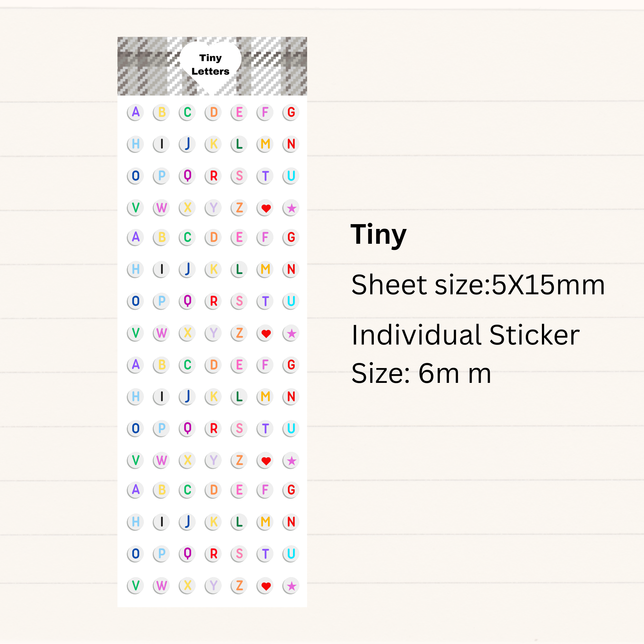
Task: Click the topmost red G sticker
Action: [x=291, y=112]
